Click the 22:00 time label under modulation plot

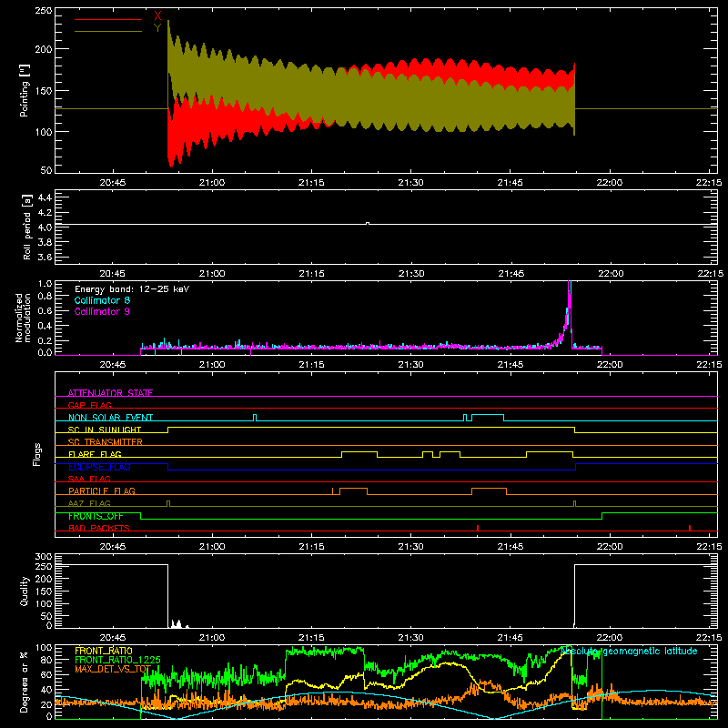(x=610, y=365)
